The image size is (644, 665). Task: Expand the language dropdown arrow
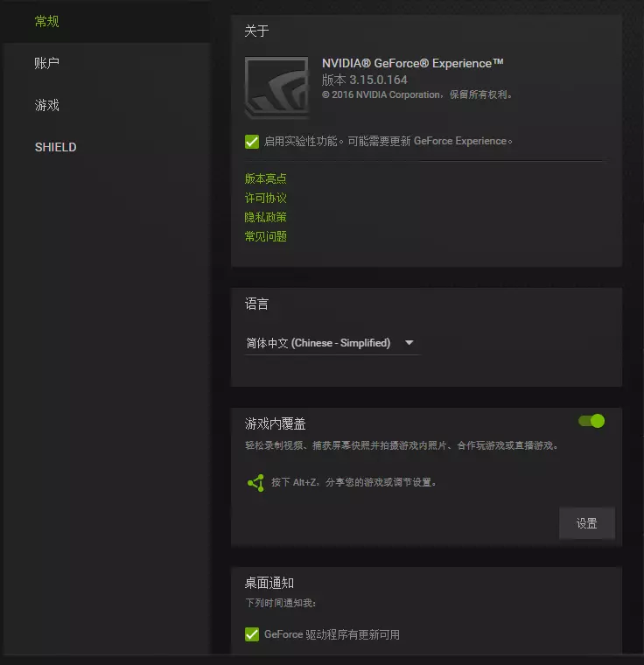pos(409,343)
